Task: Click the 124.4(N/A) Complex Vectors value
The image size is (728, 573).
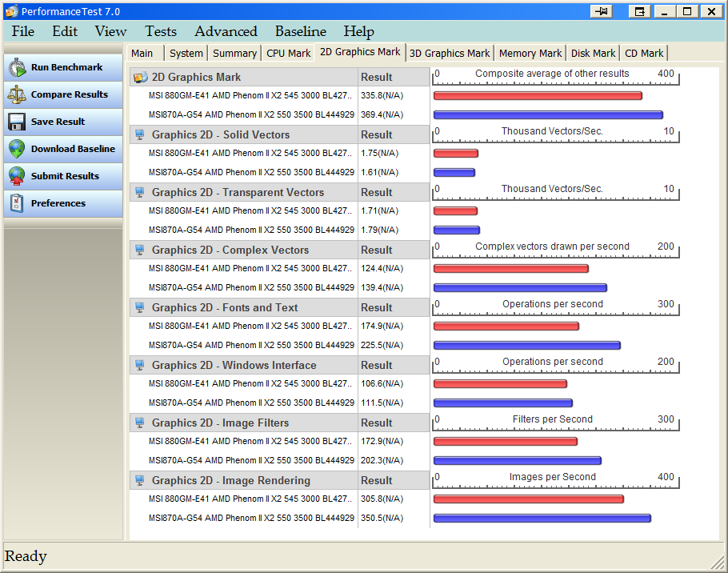Action: pos(382,268)
